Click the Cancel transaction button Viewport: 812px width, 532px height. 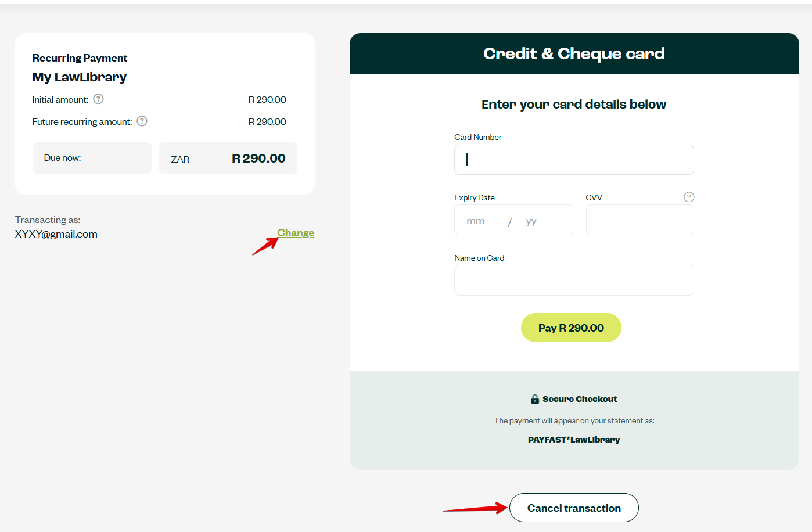tap(574, 508)
